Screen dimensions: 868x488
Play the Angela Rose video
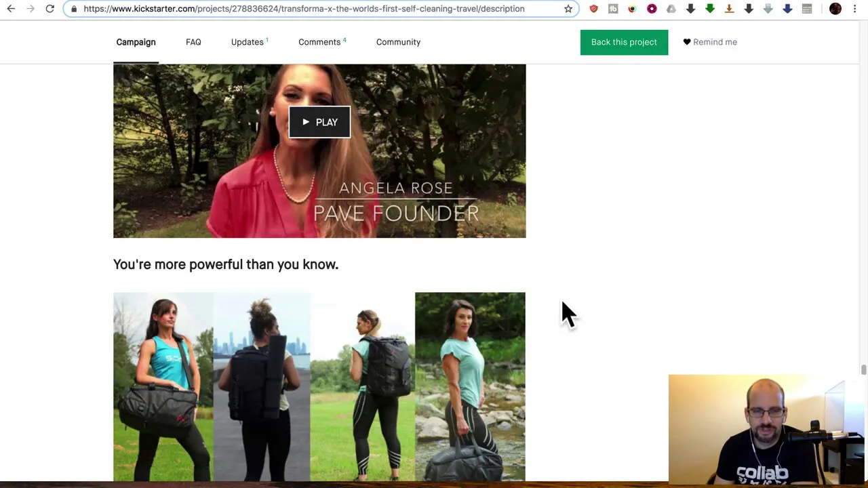[319, 122]
